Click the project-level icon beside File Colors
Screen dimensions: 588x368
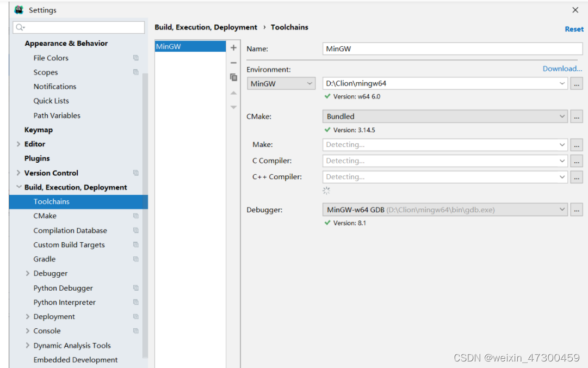point(136,58)
